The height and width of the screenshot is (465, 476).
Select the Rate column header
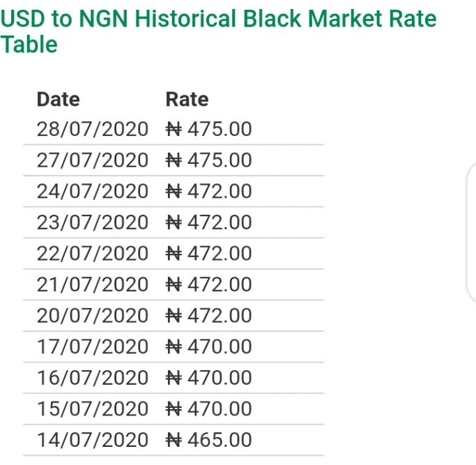(x=187, y=99)
